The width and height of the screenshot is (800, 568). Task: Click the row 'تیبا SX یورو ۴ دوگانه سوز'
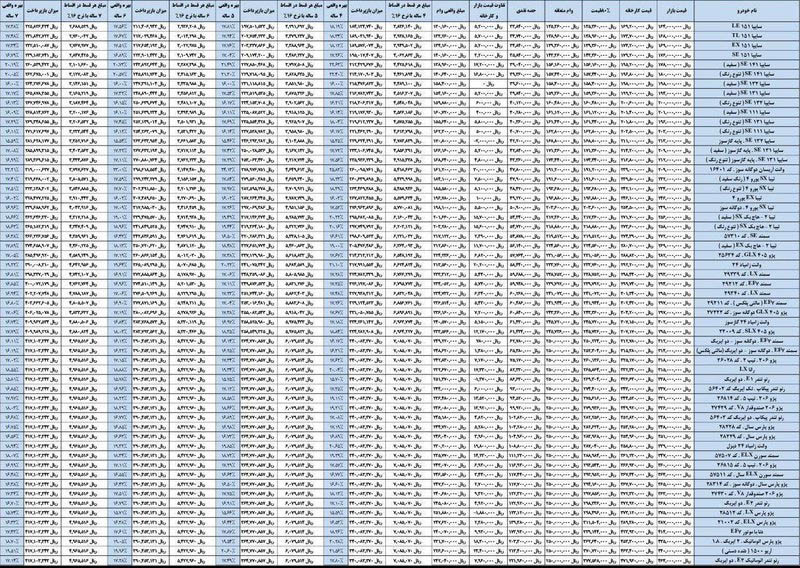(x=746, y=208)
